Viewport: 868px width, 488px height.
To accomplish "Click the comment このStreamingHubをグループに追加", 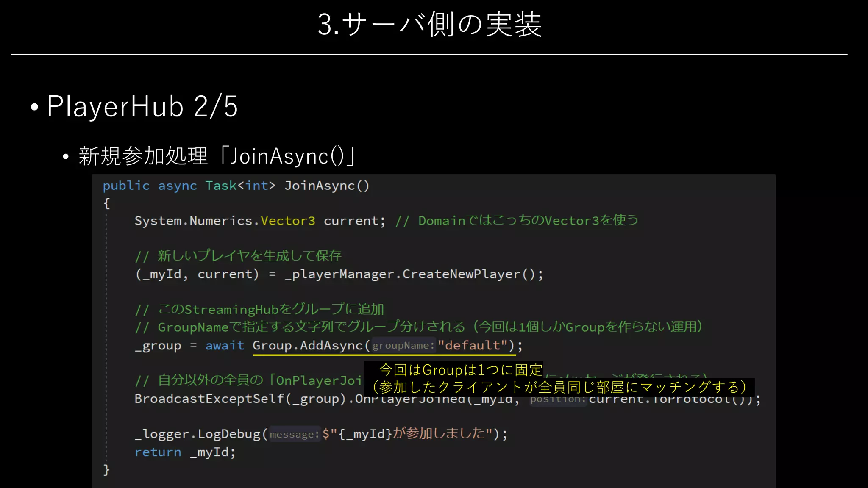I will pyautogui.click(x=259, y=309).
